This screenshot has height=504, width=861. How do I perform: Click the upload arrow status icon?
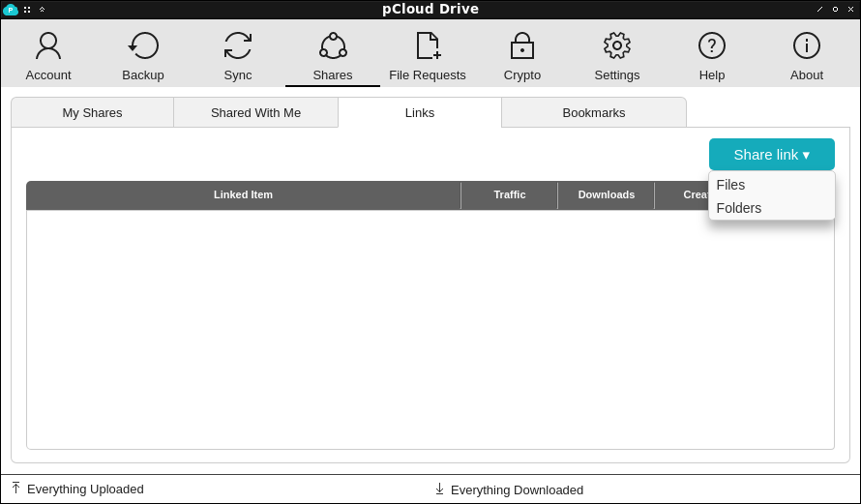click(15, 488)
